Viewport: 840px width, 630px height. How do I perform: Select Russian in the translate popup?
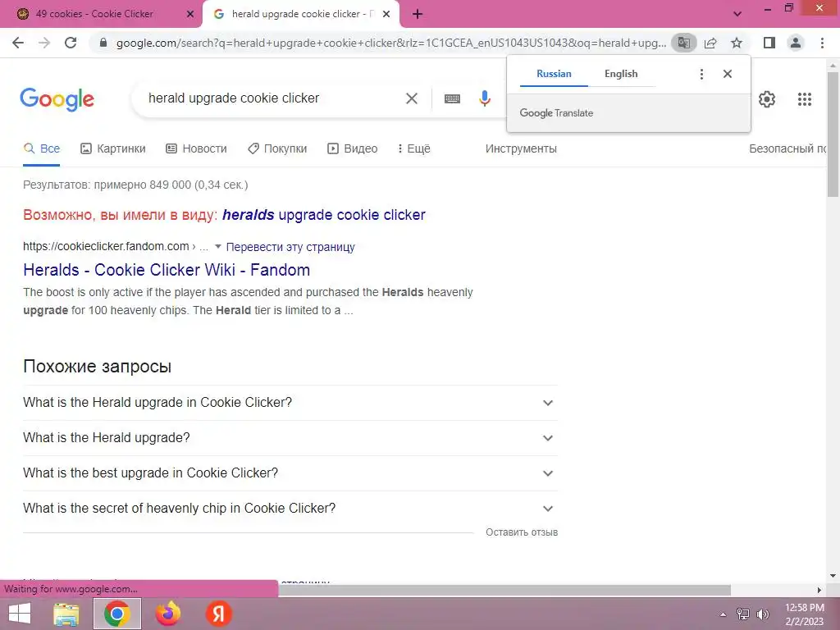click(x=554, y=74)
